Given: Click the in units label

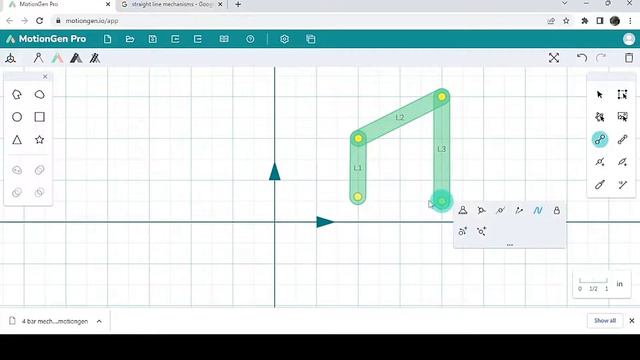Looking at the screenshot, I should (x=620, y=284).
